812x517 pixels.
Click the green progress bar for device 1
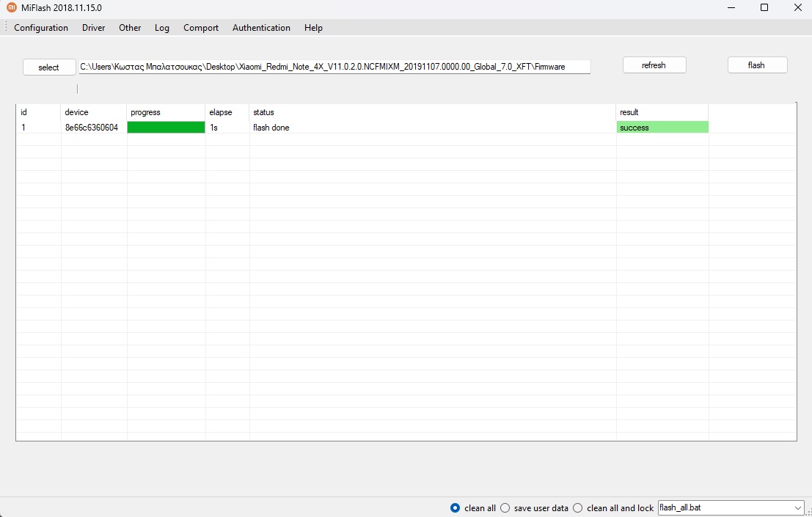click(x=167, y=128)
